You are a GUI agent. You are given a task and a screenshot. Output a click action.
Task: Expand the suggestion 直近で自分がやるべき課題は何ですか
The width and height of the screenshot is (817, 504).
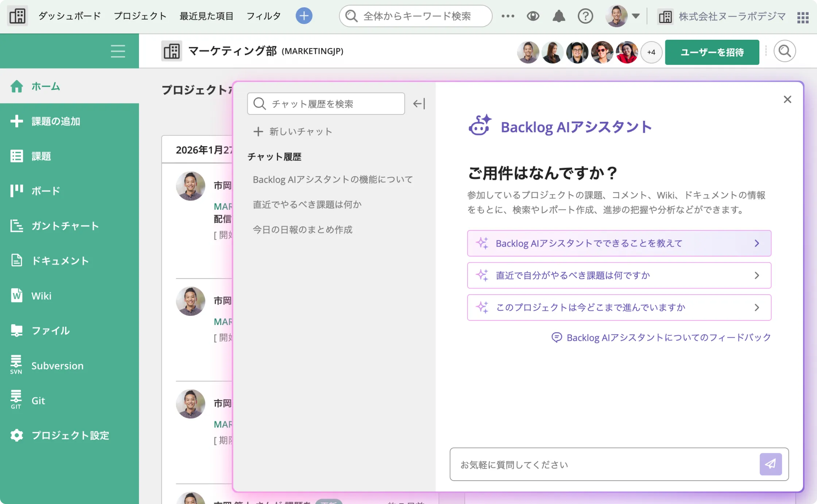(x=757, y=275)
